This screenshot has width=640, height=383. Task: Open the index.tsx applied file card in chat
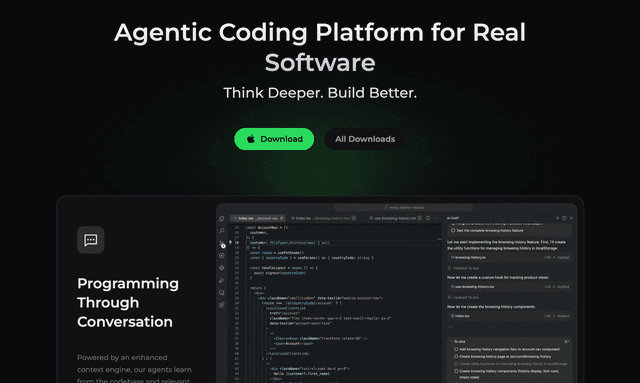(509, 316)
